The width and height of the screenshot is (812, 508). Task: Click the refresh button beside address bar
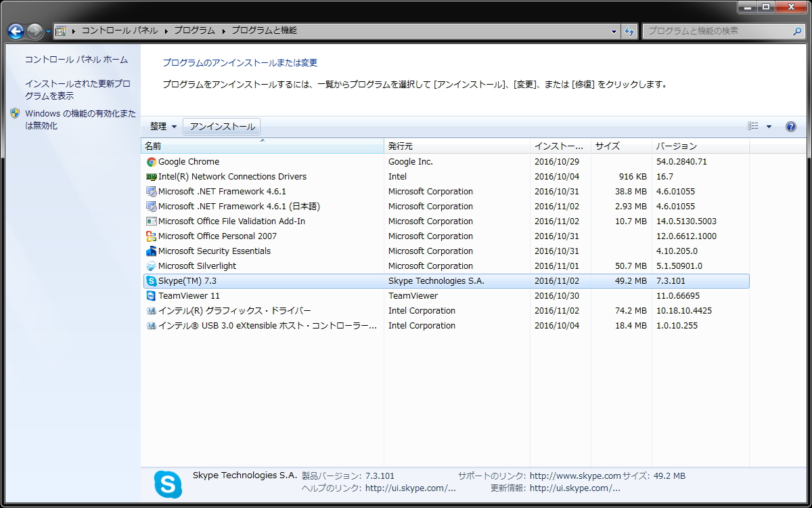(630, 31)
